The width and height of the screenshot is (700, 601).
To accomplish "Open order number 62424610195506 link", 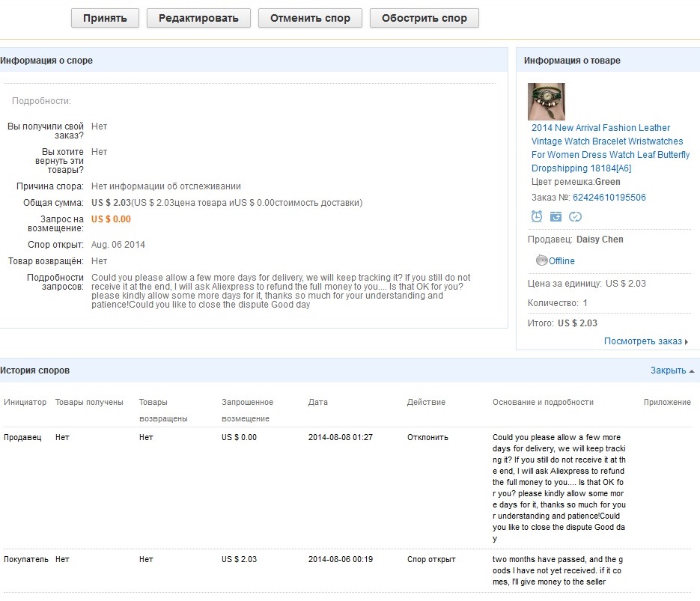I will coord(609,197).
